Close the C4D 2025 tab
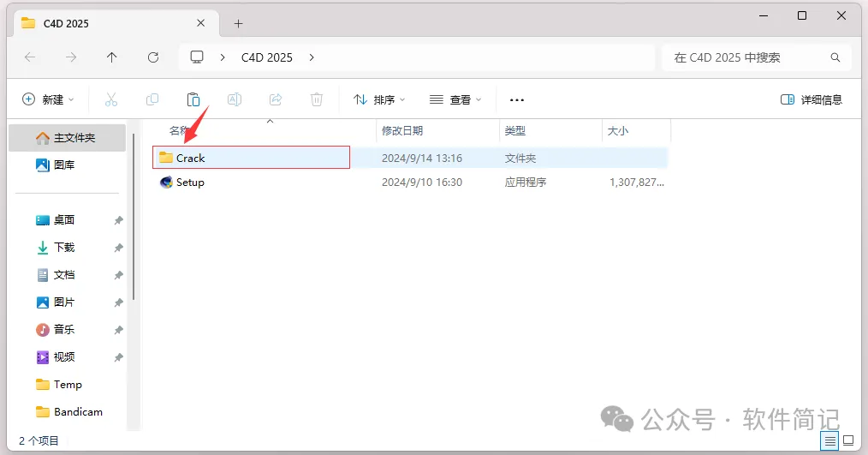 (x=201, y=23)
